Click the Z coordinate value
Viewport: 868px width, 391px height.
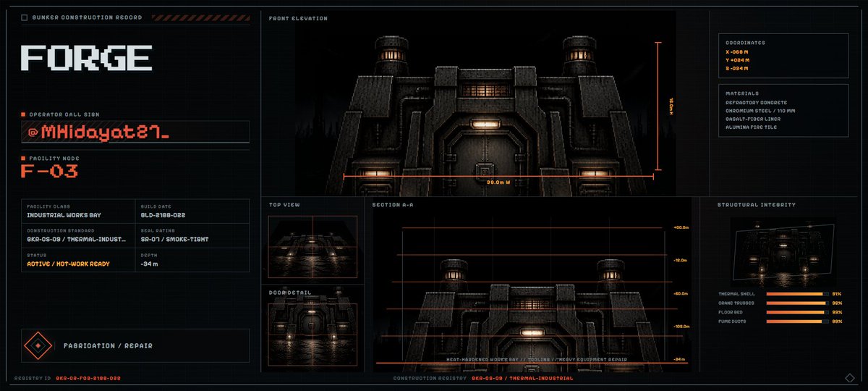pyautogui.click(x=737, y=69)
